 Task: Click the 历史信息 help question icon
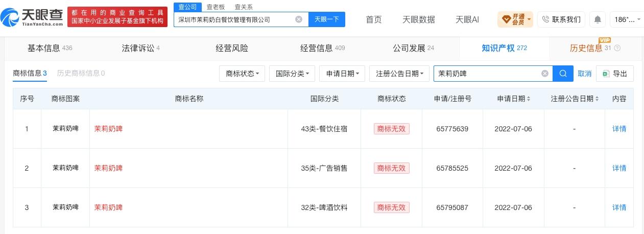coord(617,48)
